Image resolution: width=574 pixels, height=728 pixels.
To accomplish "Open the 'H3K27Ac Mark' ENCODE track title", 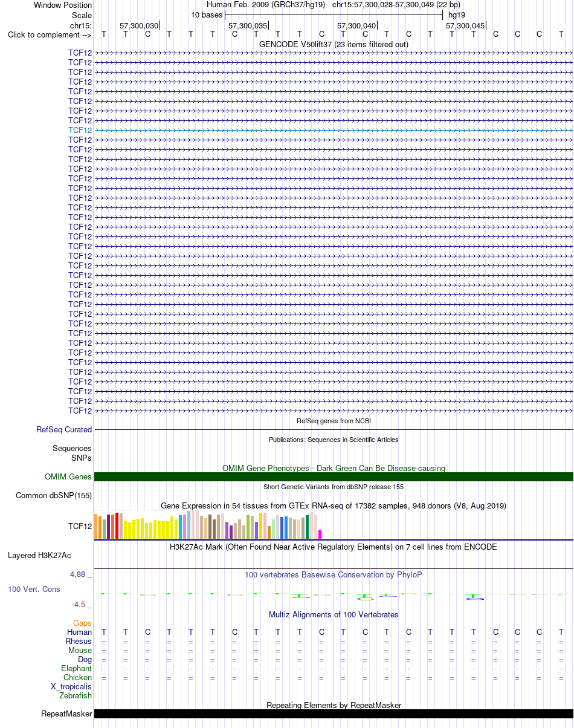I will [x=334, y=547].
